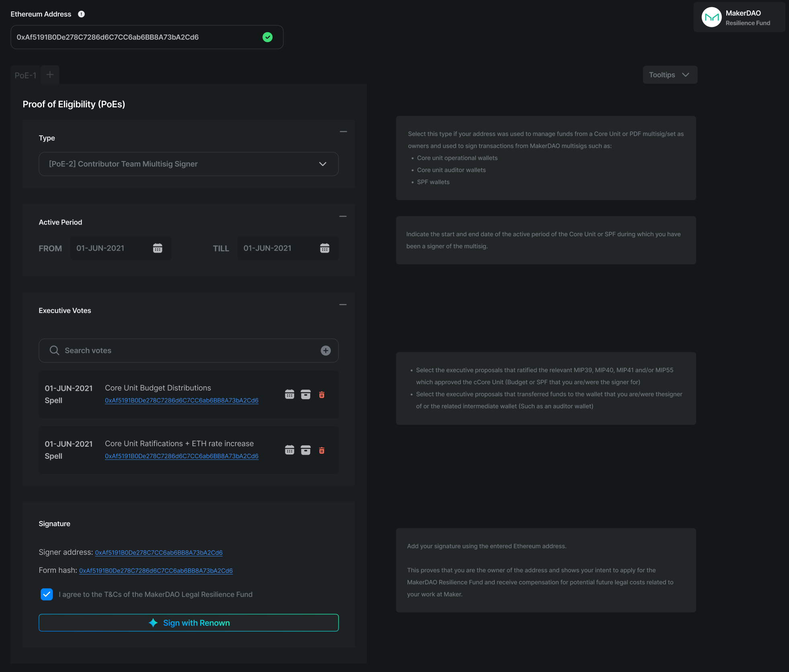The image size is (789, 672).
Task: Click calendar icon on Budget Distributions row
Action: [289, 394]
